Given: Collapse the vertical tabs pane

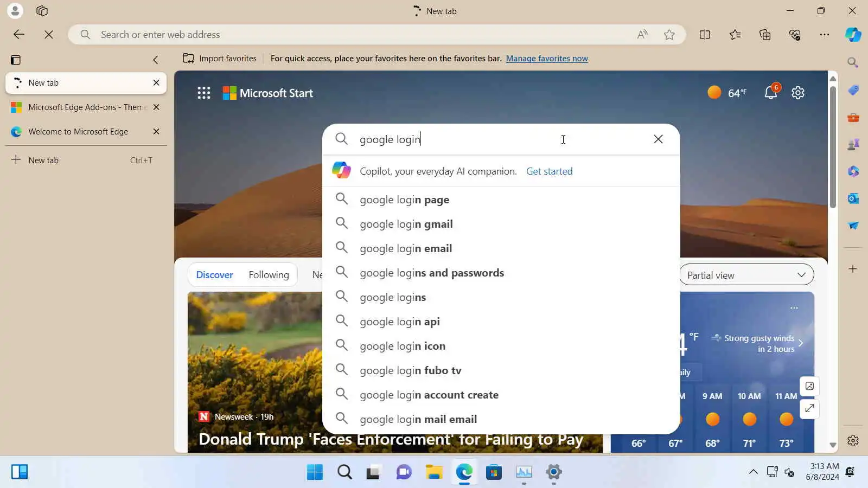Looking at the screenshot, I should [156, 60].
